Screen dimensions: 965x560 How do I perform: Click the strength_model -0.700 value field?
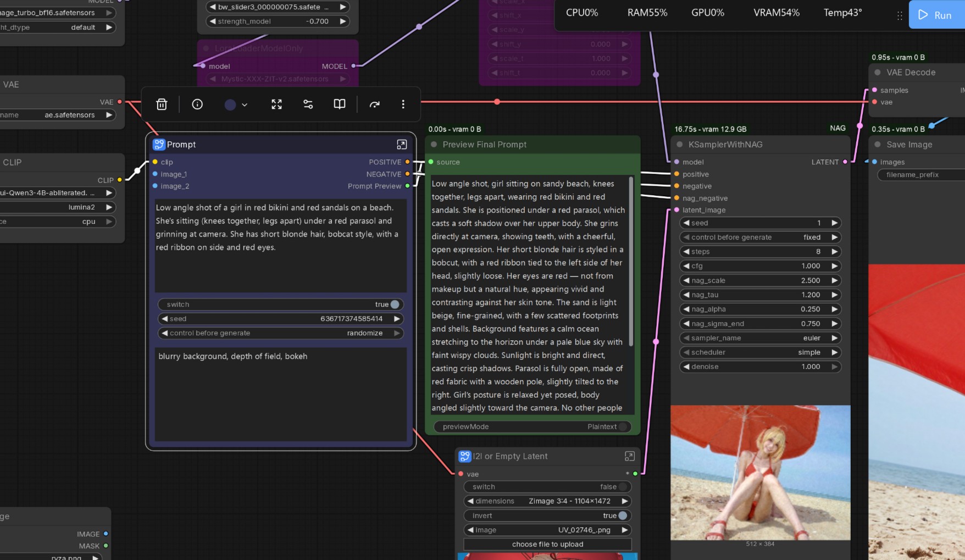[x=278, y=21]
